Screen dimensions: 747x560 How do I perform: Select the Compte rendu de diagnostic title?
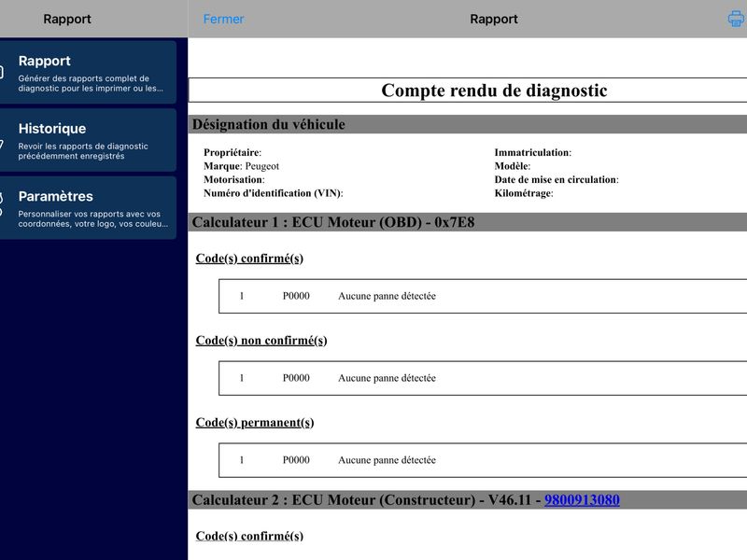494,91
